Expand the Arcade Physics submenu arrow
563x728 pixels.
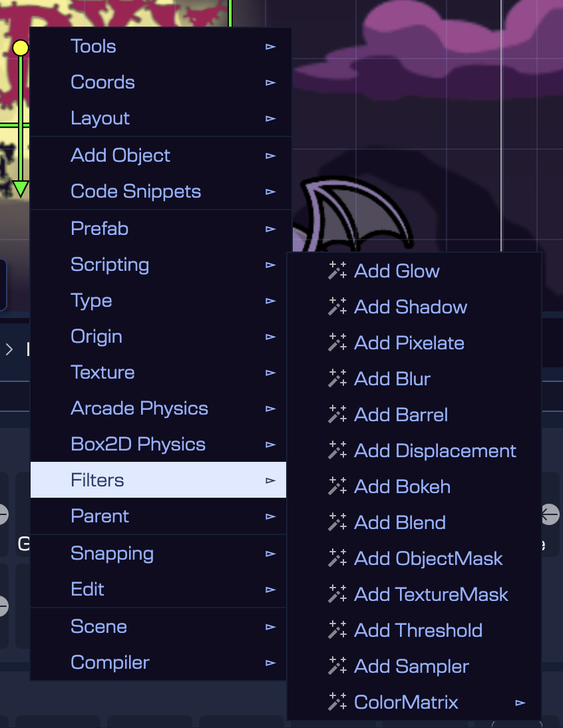[x=270, y=409]
